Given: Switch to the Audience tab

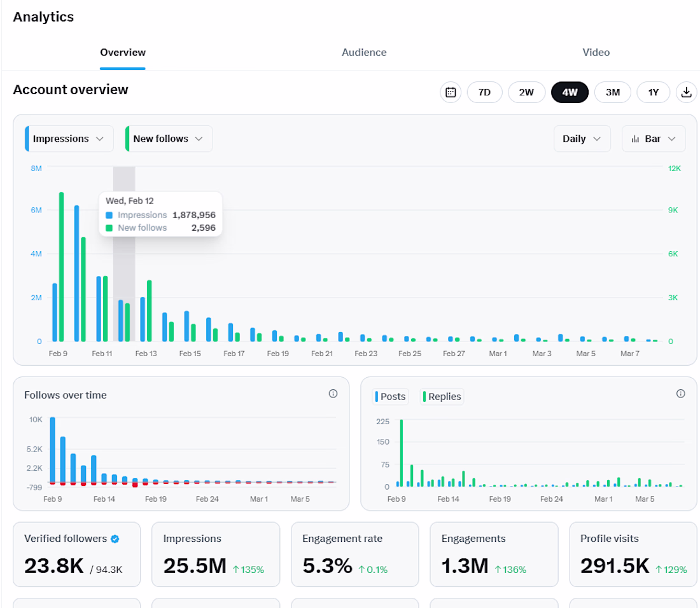Looking at the screenshot, I should 364,53.
